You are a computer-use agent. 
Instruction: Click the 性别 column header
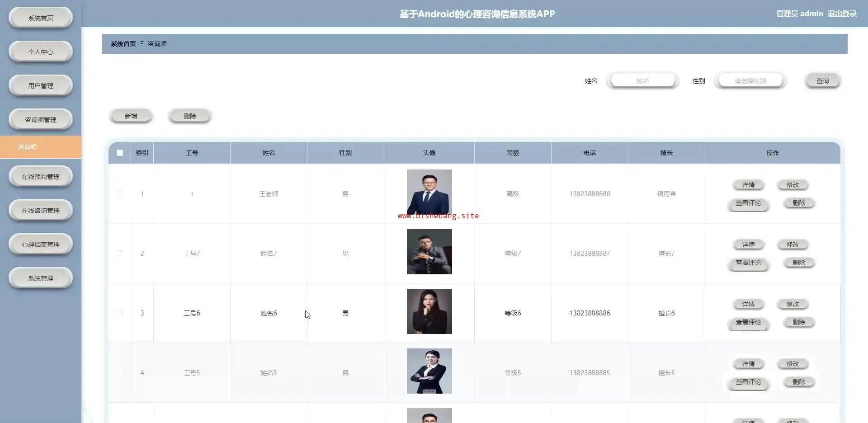pos(345,153)
